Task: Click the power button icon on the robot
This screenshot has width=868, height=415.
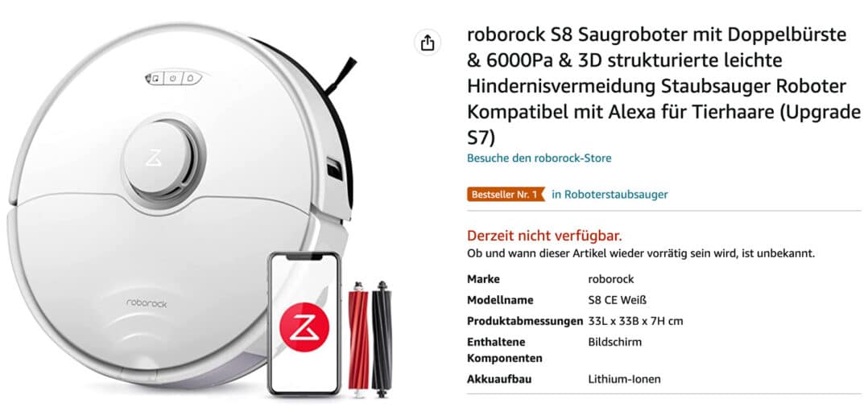Action: click(172, 78)
